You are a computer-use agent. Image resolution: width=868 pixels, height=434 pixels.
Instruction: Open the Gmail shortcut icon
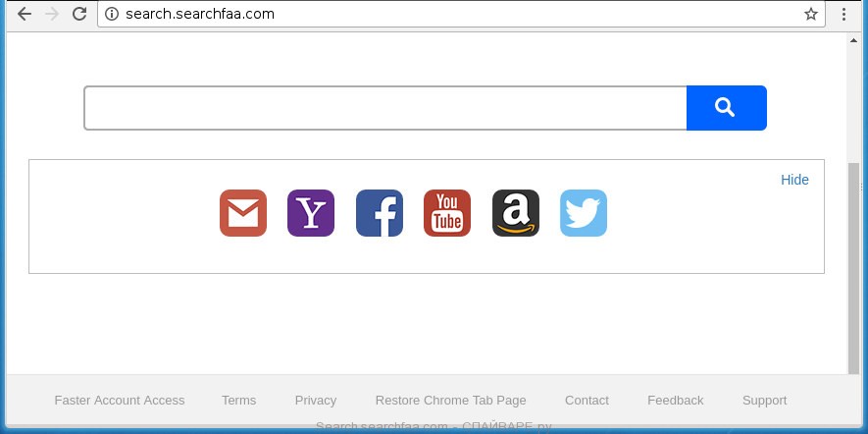[x=243, y=213]
